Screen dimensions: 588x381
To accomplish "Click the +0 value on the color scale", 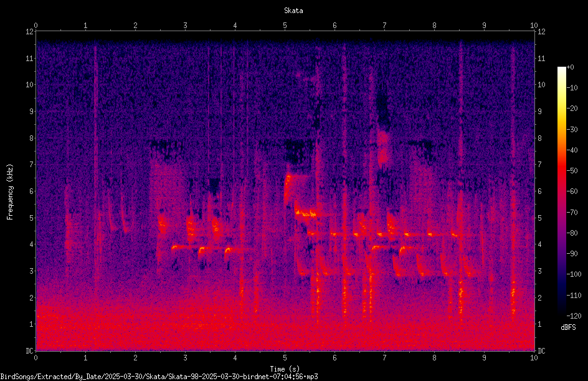I will point(570,67).
